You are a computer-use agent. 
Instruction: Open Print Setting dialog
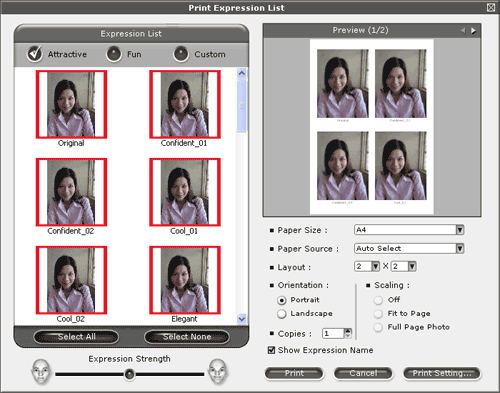coord(442,373)
